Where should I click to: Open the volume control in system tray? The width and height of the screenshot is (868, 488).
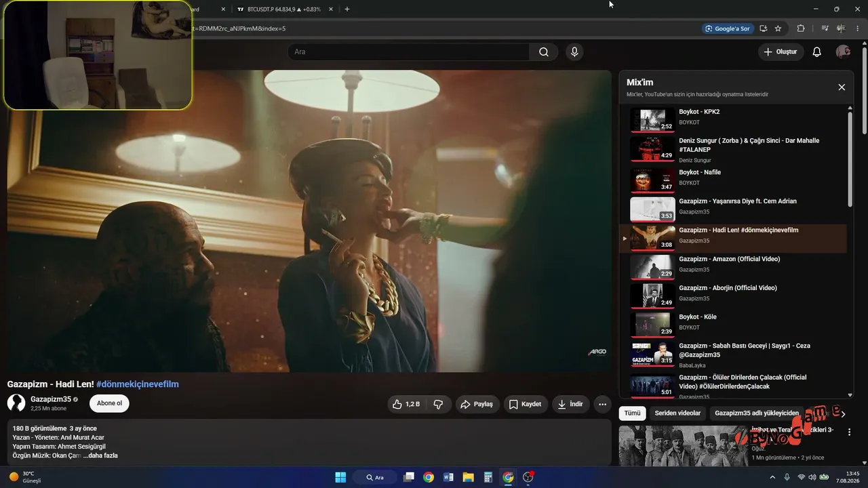pos(813,477)
